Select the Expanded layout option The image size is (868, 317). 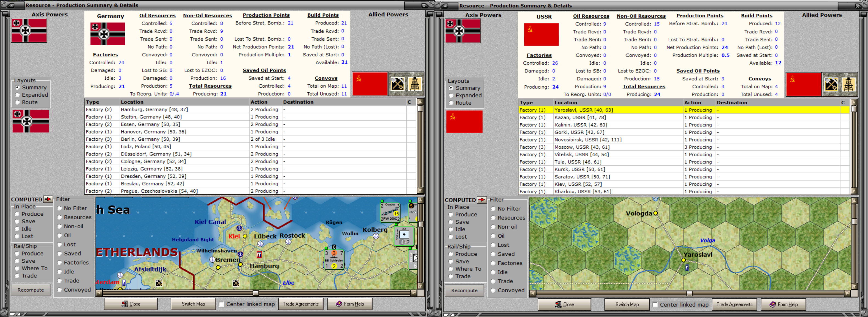point(18,95)
